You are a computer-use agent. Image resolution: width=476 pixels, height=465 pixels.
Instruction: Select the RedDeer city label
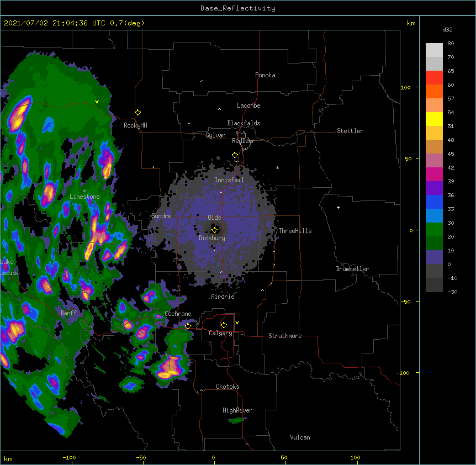coord(243,141)
